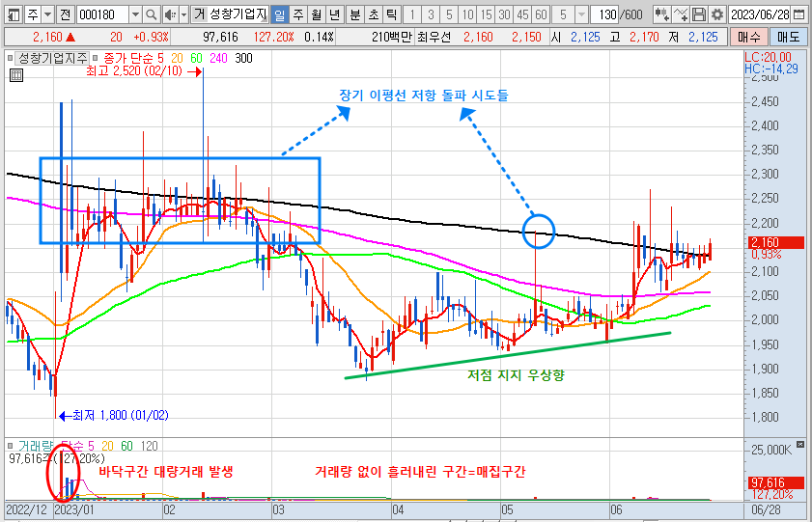The image size is (812, 522).
Task: Switch to 년 yearly chart period
Action: point(334,14)
